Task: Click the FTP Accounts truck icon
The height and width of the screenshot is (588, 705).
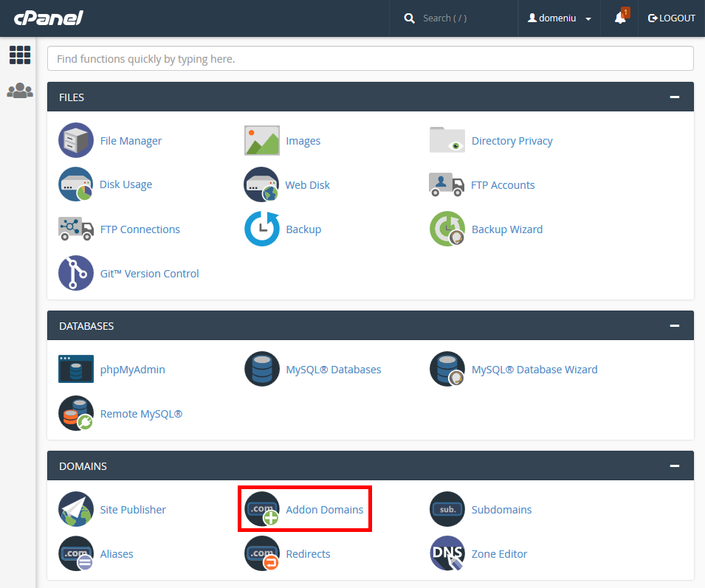Action: pyautogui.click(x=447, y=184)
